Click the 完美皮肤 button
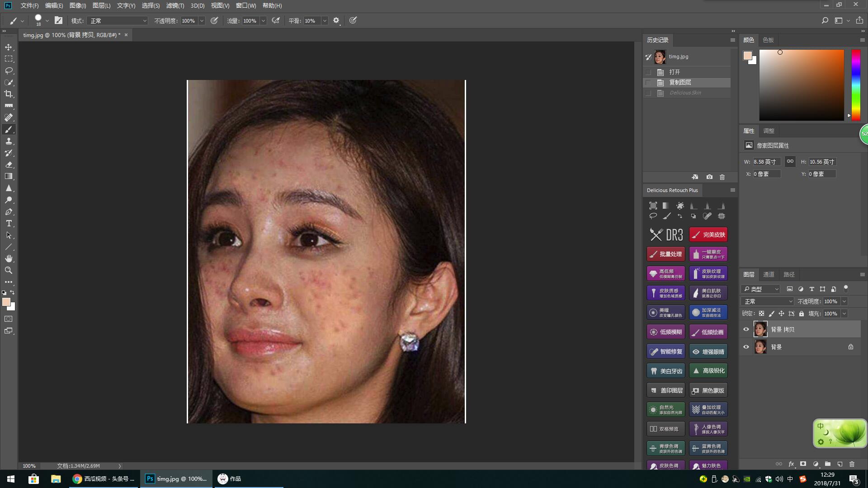Screen dimensions: 868x488 (x=708, y=235)
